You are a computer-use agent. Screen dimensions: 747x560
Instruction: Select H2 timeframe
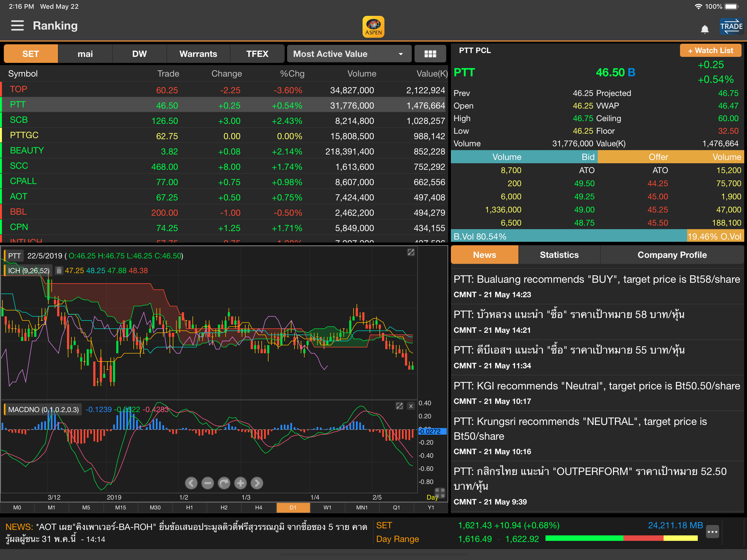point(224,507)
